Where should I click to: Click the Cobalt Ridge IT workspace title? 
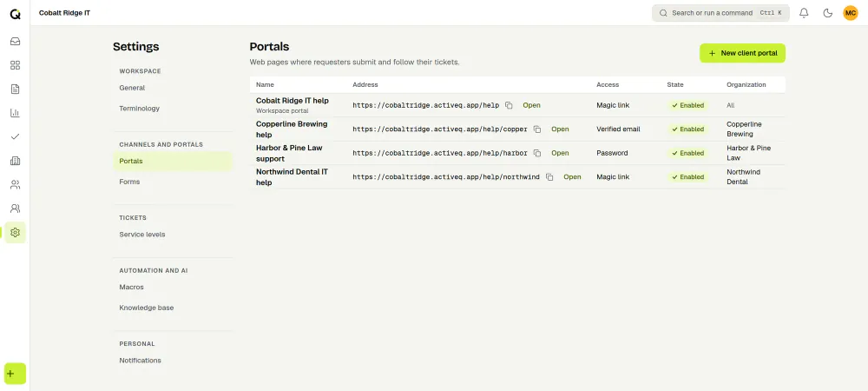point(64,13)
